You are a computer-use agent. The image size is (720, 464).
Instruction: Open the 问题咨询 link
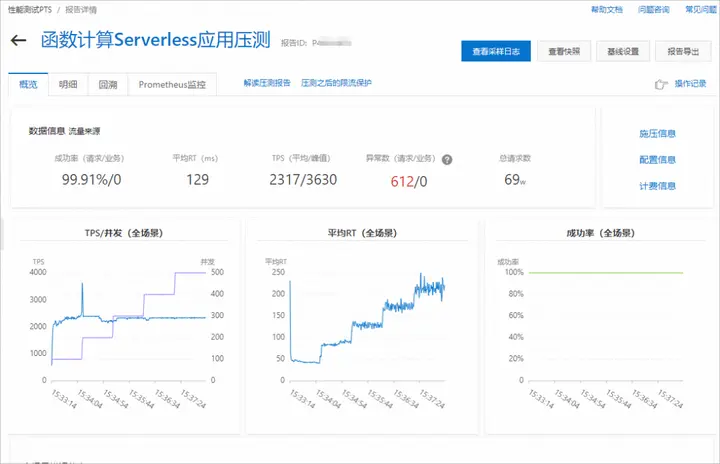653,10
